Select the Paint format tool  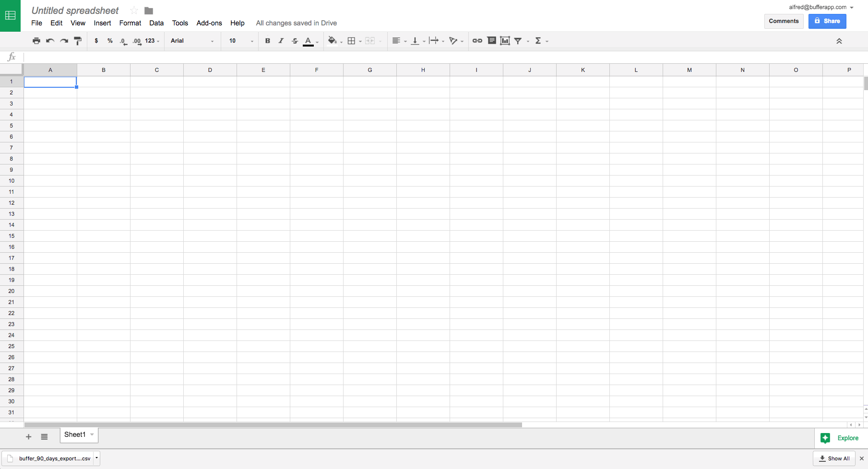(x=78, y=41)
